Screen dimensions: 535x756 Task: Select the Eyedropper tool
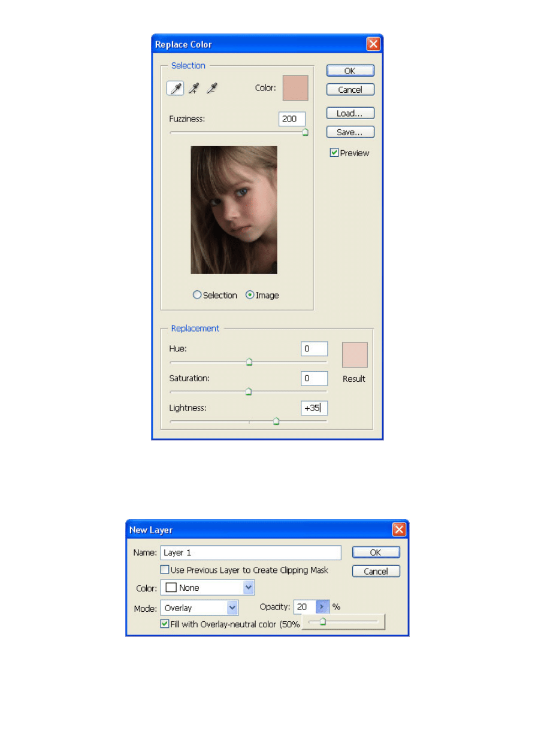point(175,89)
